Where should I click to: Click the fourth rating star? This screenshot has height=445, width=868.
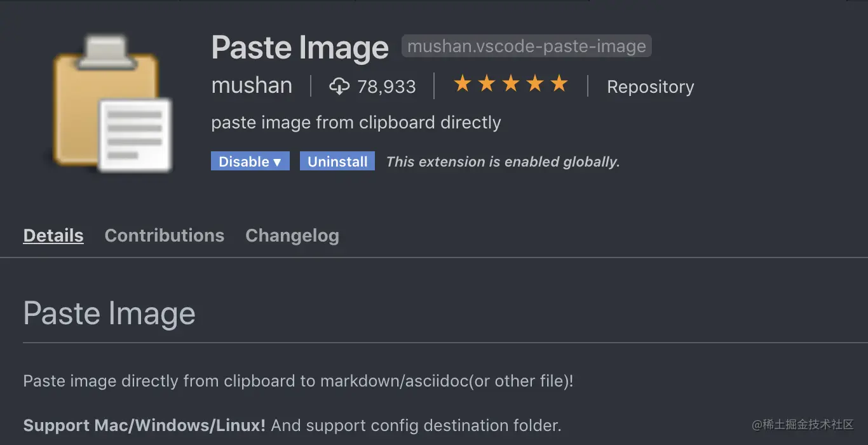coord(535,84)
